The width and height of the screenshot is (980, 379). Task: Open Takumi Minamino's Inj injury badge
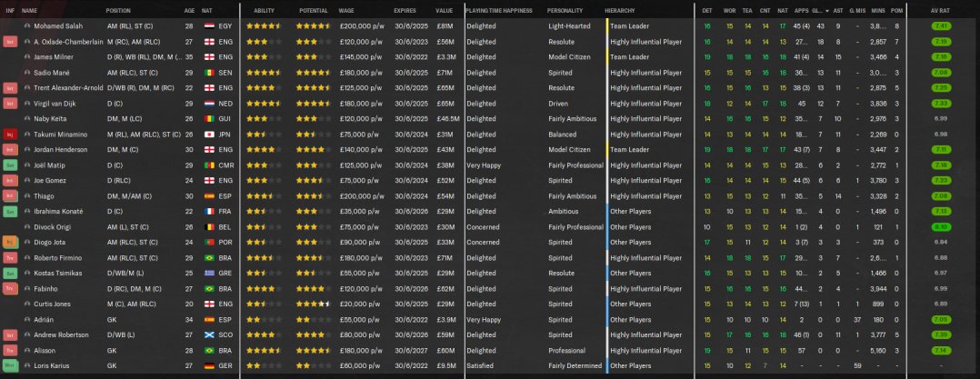[x=9, y=135]
